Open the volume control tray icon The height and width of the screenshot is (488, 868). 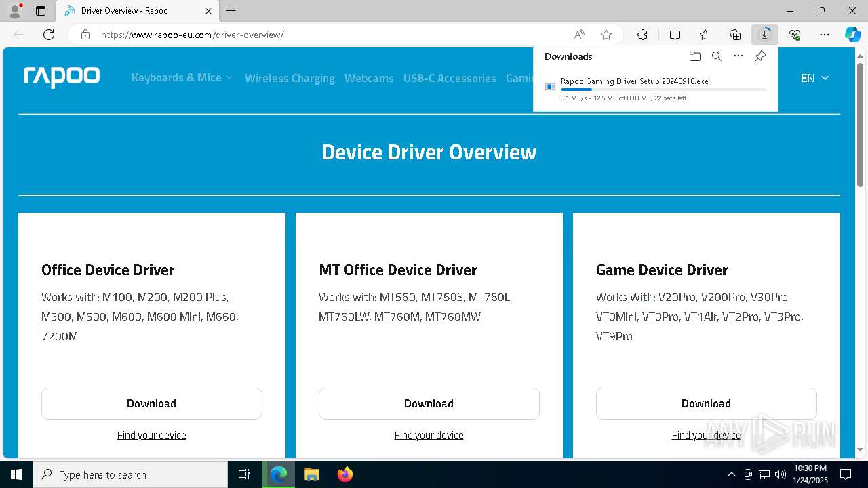click(x=780, y=474)
